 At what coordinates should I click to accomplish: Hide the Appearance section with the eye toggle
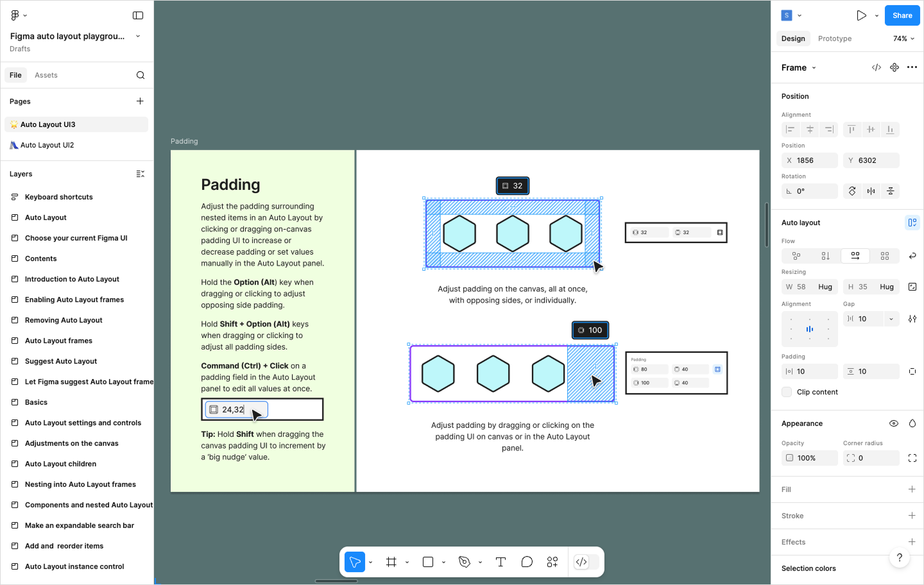click(x=893, y=423)
